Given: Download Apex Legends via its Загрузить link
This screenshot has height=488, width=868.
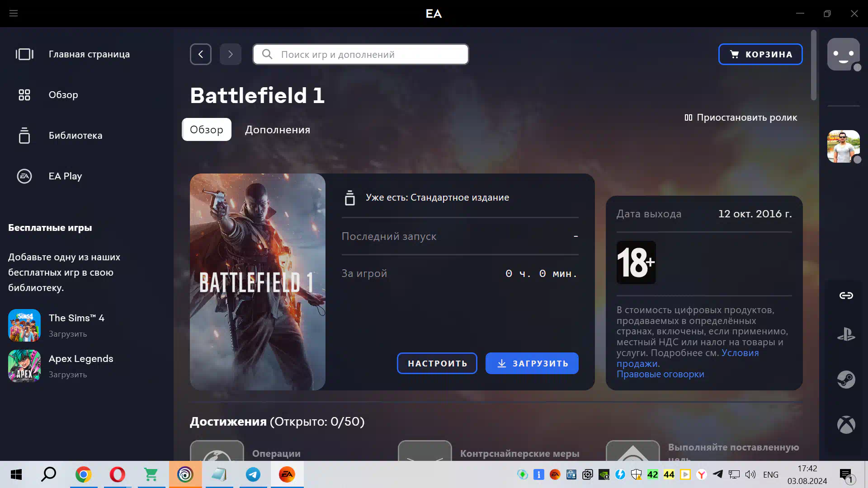Looking at the screenshot, I should pyautogui.click(x=68, y=375).
